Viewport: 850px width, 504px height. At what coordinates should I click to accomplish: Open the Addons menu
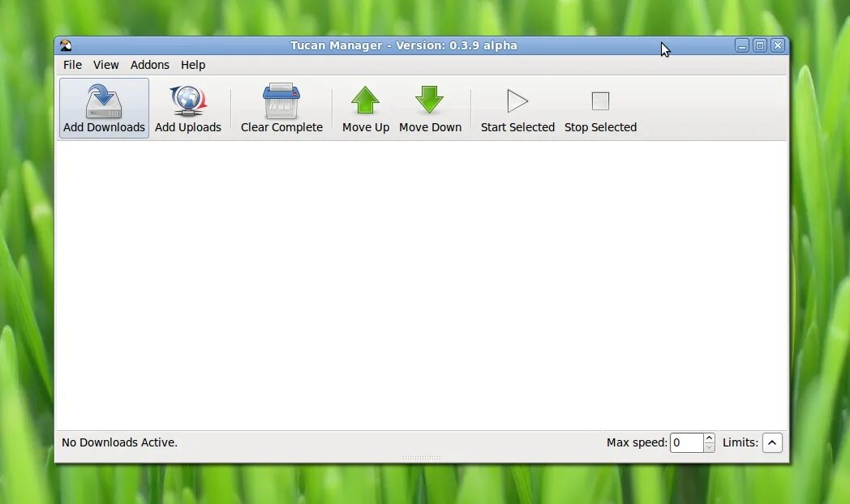(x=149, y=65)
